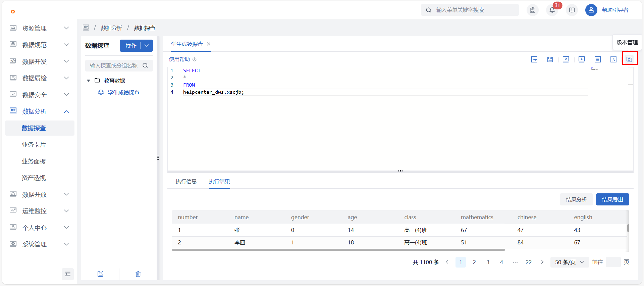This screenshot has width=644, height=286.
Task: Click the cell 张三 in results
Action: click(x=240, y=230)
